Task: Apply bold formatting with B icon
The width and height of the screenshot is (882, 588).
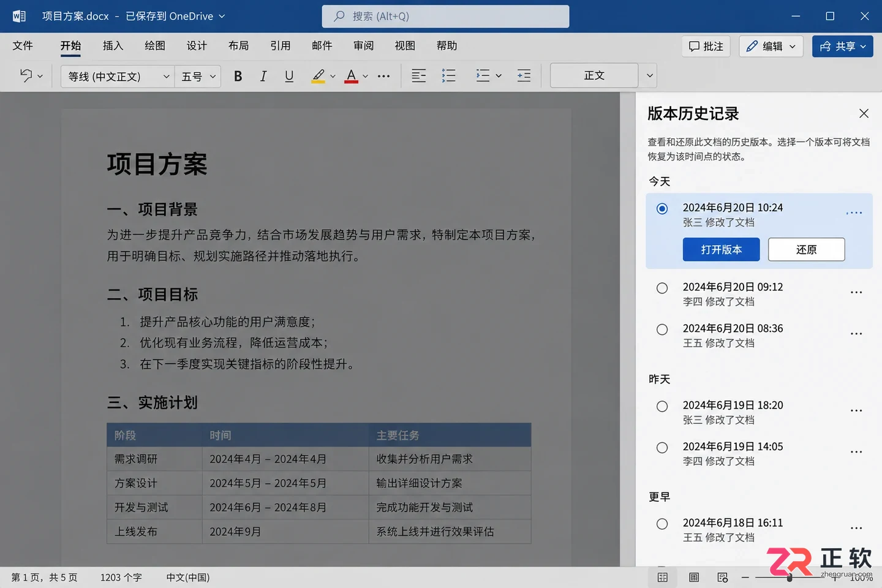Action: [x=238, y=76]
